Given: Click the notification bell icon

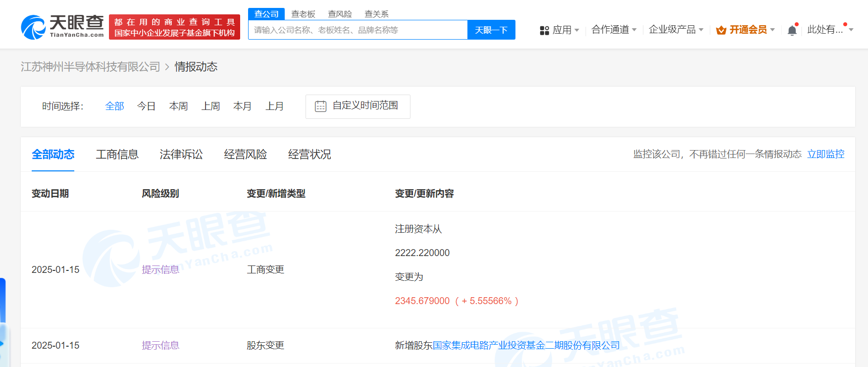Looking at the screenshot, I should [792, 30].
